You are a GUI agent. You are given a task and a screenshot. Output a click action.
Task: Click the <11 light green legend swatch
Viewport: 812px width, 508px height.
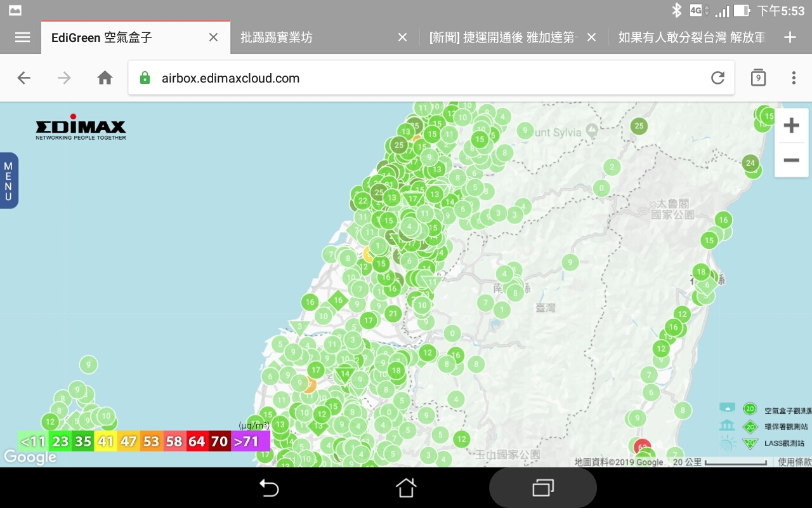click(x=33, y=441)
